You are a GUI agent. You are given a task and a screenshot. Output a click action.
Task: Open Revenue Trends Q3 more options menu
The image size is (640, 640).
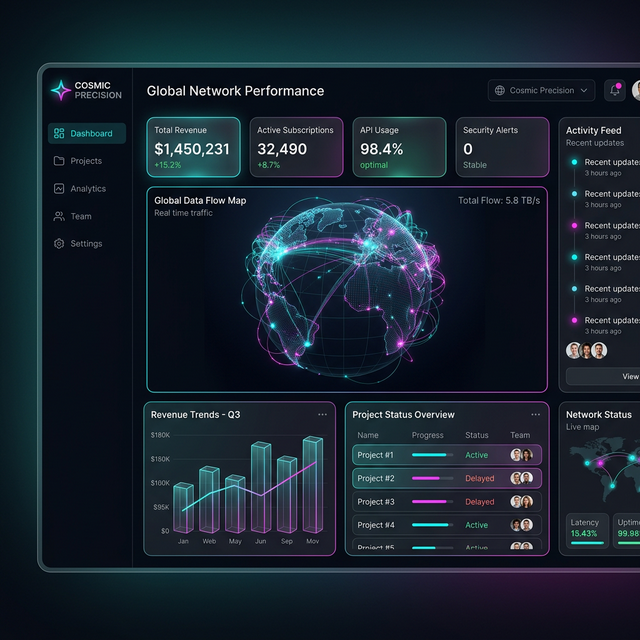point(322,414)
